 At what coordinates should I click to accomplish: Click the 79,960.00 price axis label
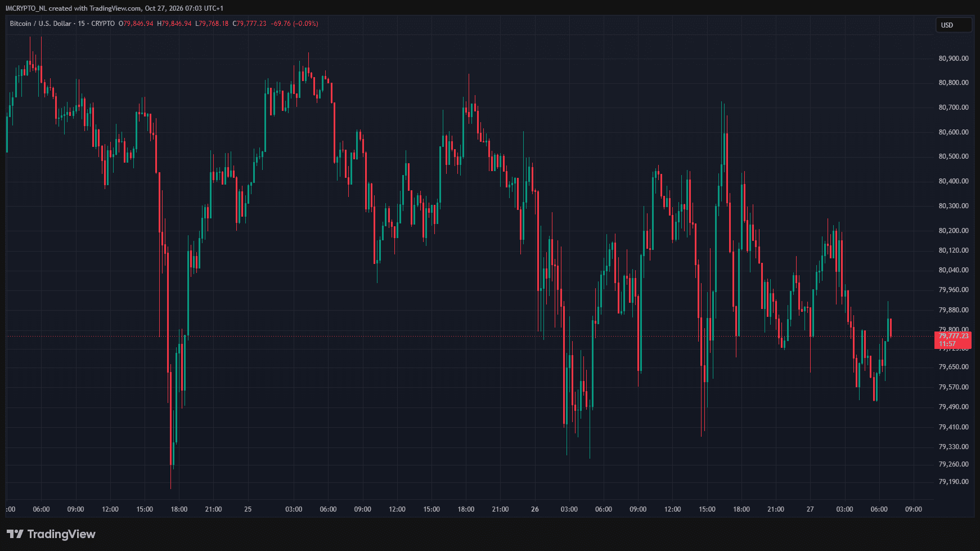[x=954, y=290]
